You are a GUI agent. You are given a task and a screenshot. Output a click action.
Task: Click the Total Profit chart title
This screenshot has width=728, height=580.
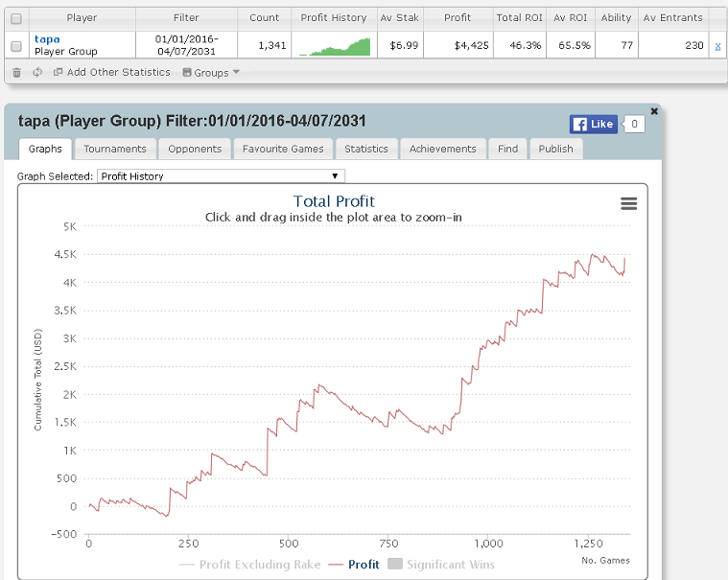point(334,201)
